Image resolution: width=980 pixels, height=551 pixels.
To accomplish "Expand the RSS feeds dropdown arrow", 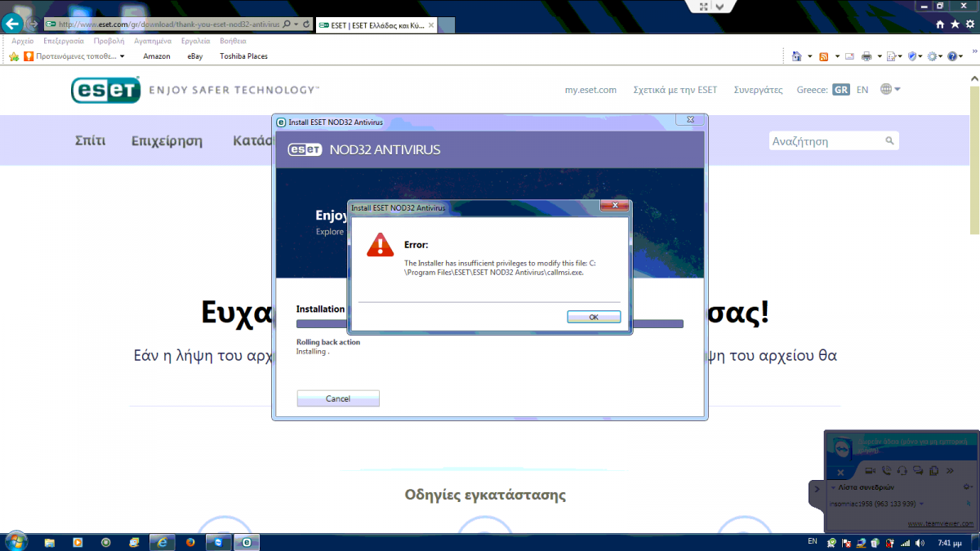I will pyautogui.click(x=837, y=56).
